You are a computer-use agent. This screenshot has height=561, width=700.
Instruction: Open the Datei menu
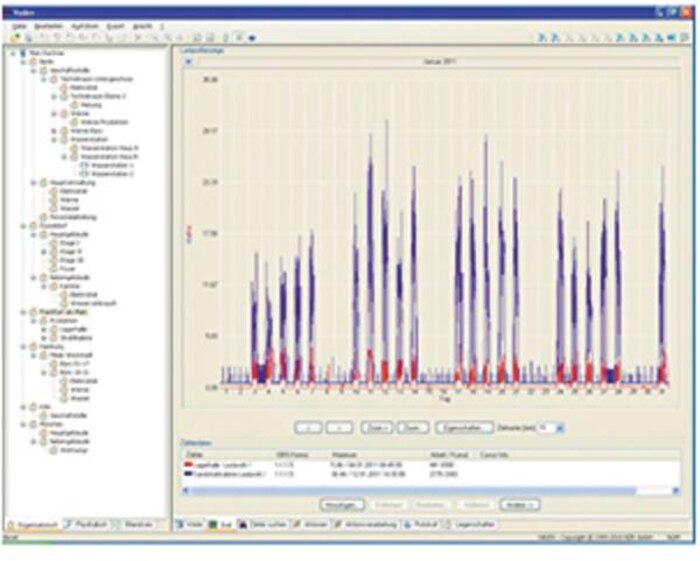19,26
